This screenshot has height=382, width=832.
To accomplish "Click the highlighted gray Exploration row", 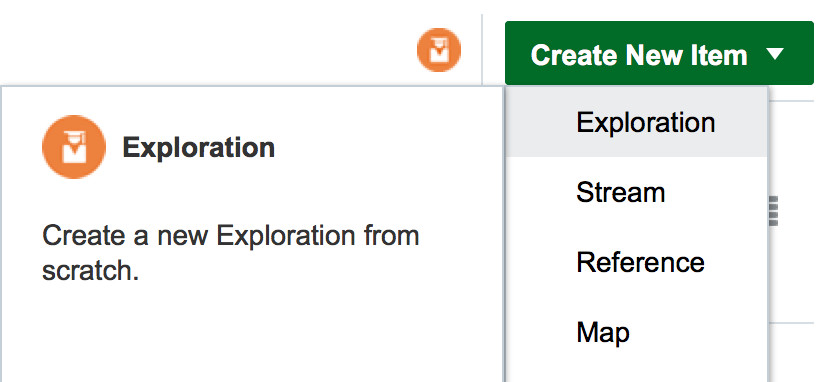I will [x=637, y=123].
